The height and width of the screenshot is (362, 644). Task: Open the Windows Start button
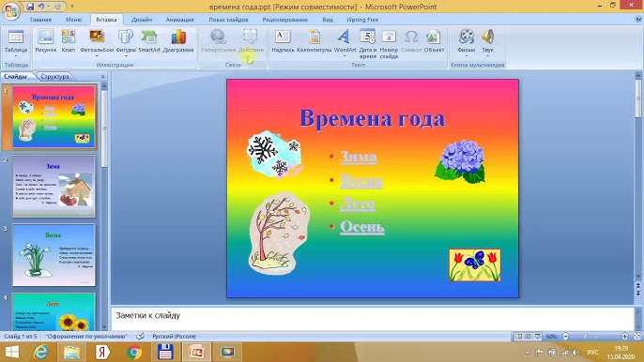[x=11, y=352]
